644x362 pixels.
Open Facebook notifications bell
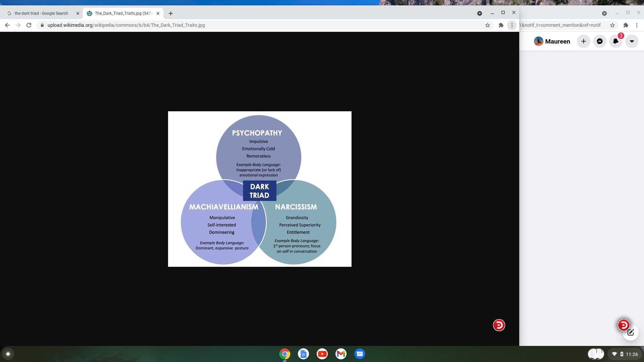[616, 41]
